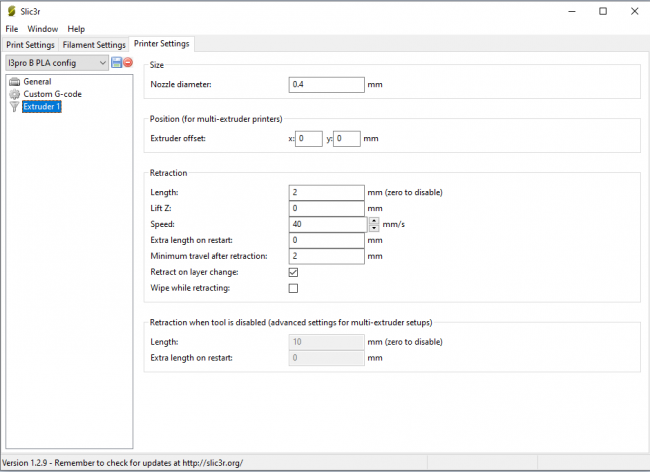This screenshot has width=650, height=472.
Task: Open the Window menu
Action: pyautogui.click(x=42, y=29)
